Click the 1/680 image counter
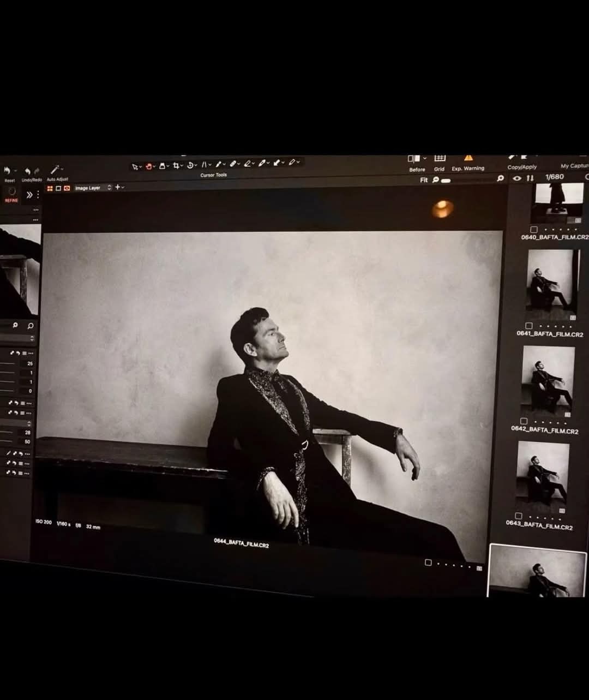The image size is (589, 700). (x=555, y=177)
